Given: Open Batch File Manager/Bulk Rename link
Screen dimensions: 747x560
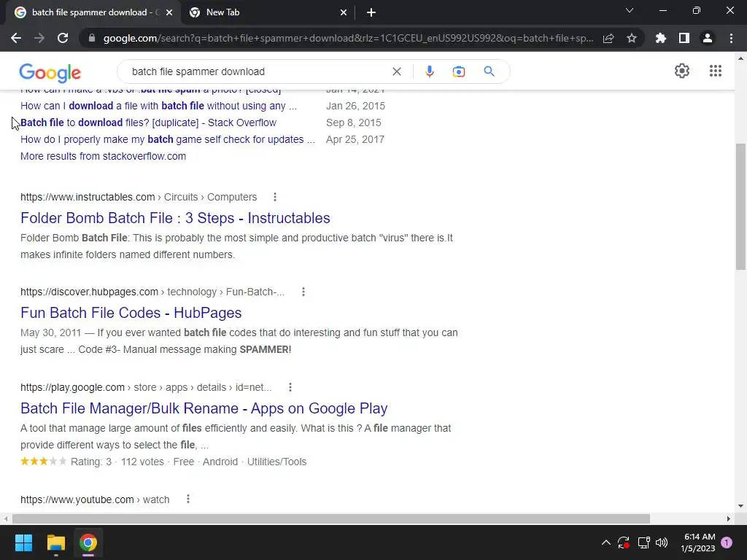Looking at the screenshot, I should coord(204,408).
